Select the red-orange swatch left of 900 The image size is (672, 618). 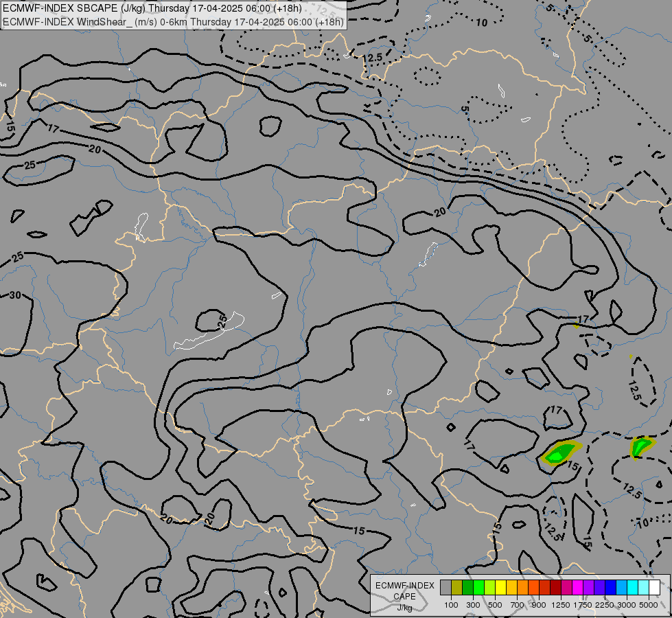(x=533, y=587)
